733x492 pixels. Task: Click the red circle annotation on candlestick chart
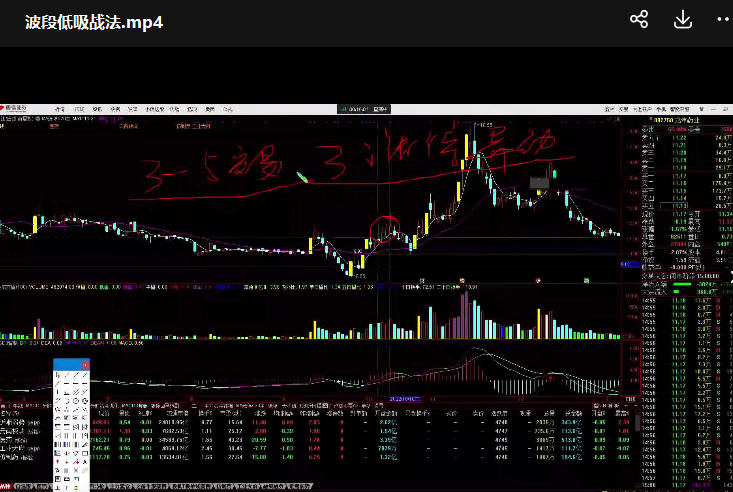383,230
